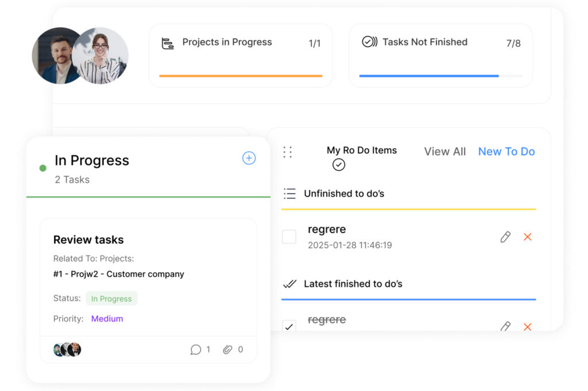
Task: Click the pencil icon on finished regrere item
Action: (505, 326)
